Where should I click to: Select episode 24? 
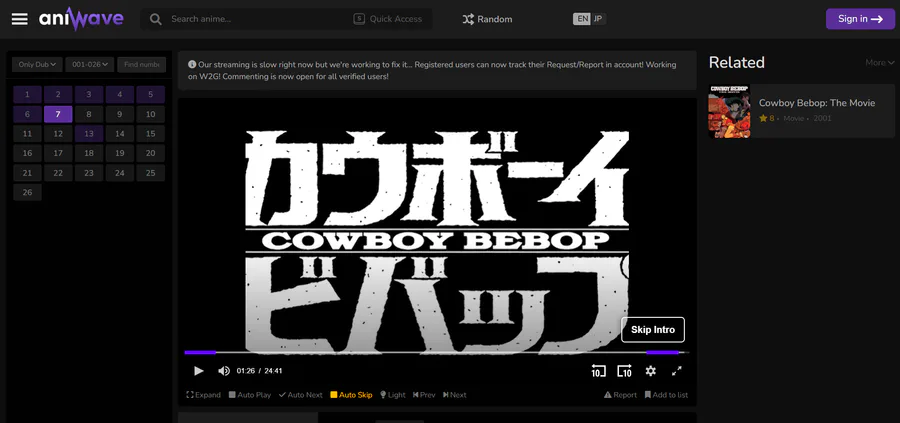[x=119, y=173]
